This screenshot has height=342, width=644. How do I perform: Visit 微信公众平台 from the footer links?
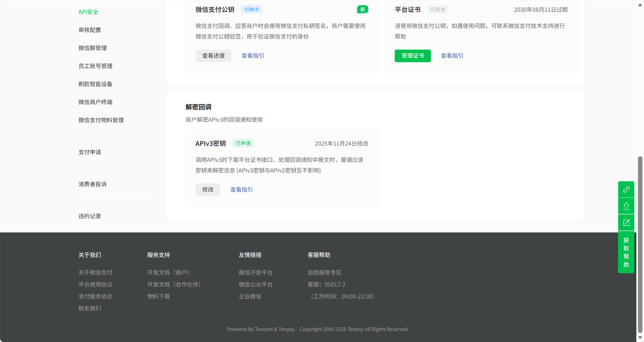tap(255, 285)
